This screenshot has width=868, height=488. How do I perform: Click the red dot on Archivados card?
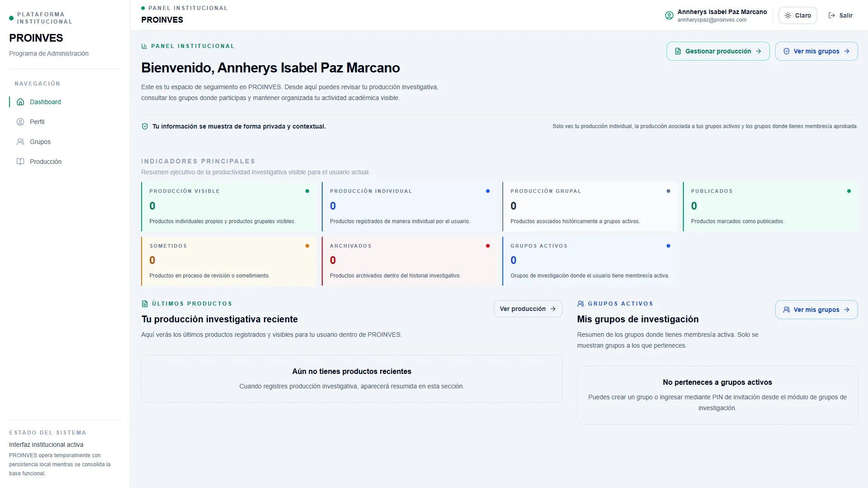tap(488, 246)
